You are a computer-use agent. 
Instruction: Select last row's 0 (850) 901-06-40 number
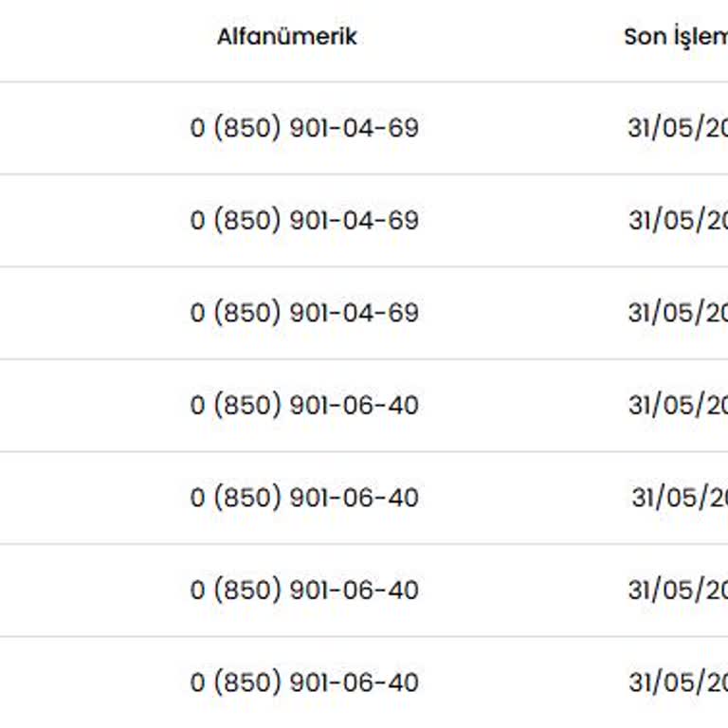[x=304, y=682]
